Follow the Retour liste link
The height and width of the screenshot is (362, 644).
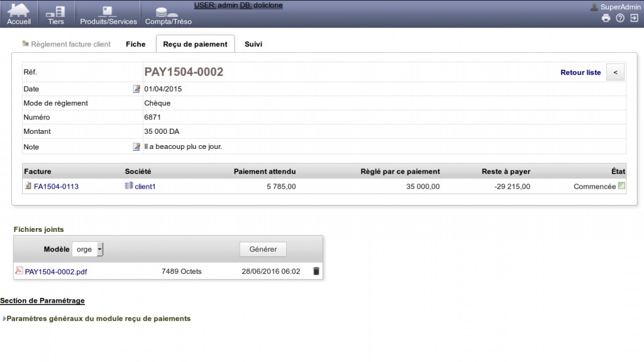(x=580, y=72)
